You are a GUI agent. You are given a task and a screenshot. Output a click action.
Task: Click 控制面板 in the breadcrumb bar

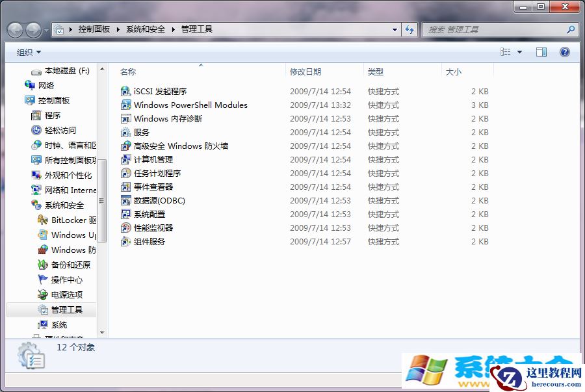(92, 29)
